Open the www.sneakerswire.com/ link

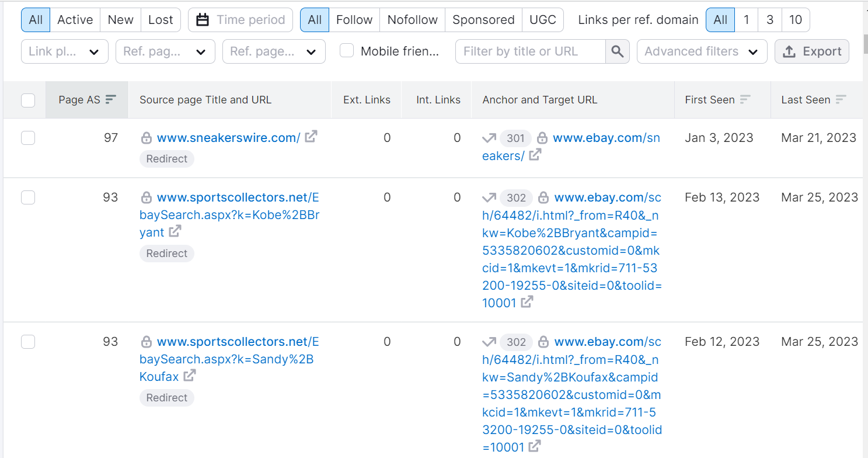(x=228, y=138)
